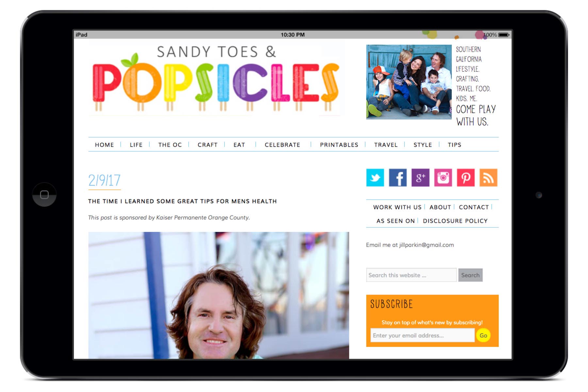Focus the email address subscribe field
This screenshot has width=588, height=392.
(422, 335)
